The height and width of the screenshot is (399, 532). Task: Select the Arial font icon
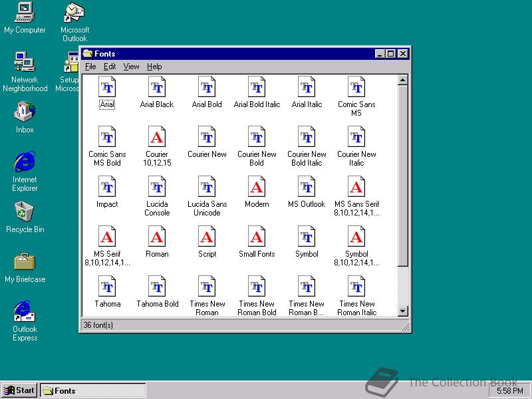click(107, 87)
